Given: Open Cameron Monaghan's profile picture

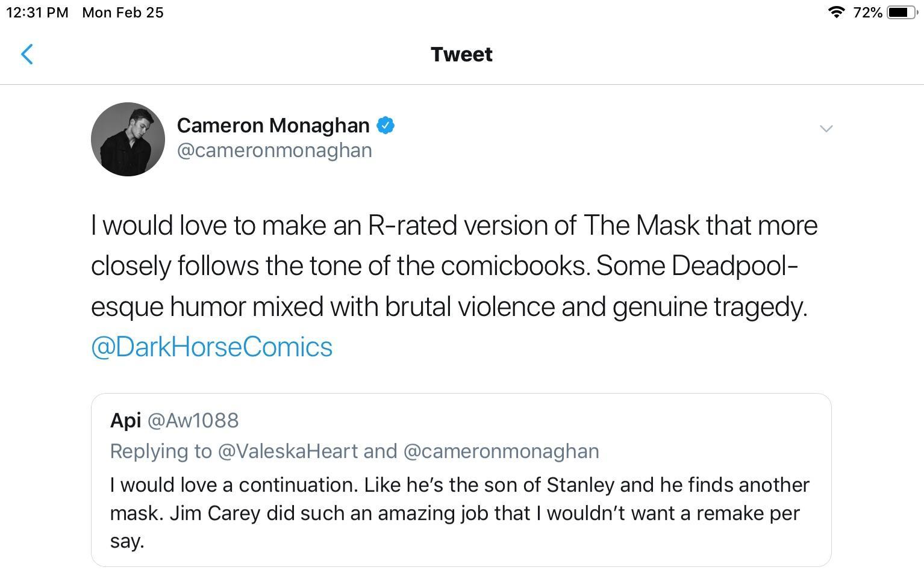Looking at the screenshot, I should pos(127,139).
